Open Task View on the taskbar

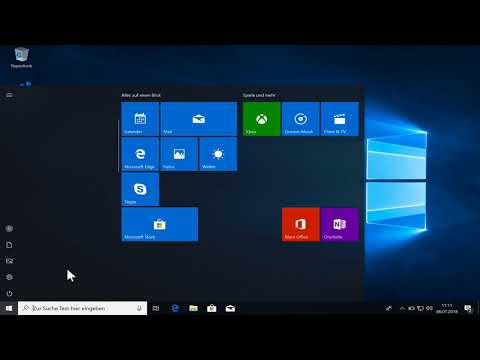[156, 308]
